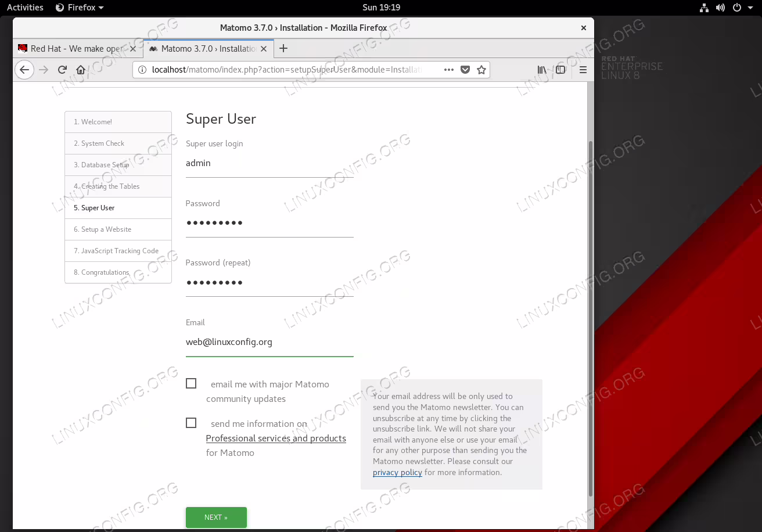This screenshot has width=762, height=532.
Task: Go back using Firefox back arrow
Action: [x=24, y=70]
